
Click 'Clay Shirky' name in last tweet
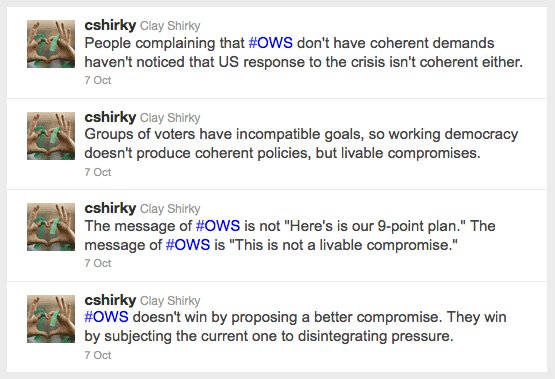pyautogui.click(x=170, y=301)
